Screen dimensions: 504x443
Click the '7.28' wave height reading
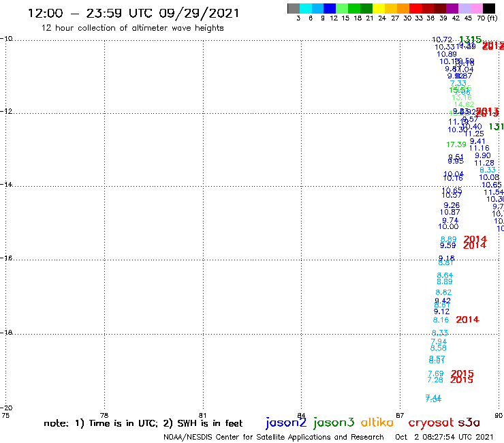coord(435,380)
